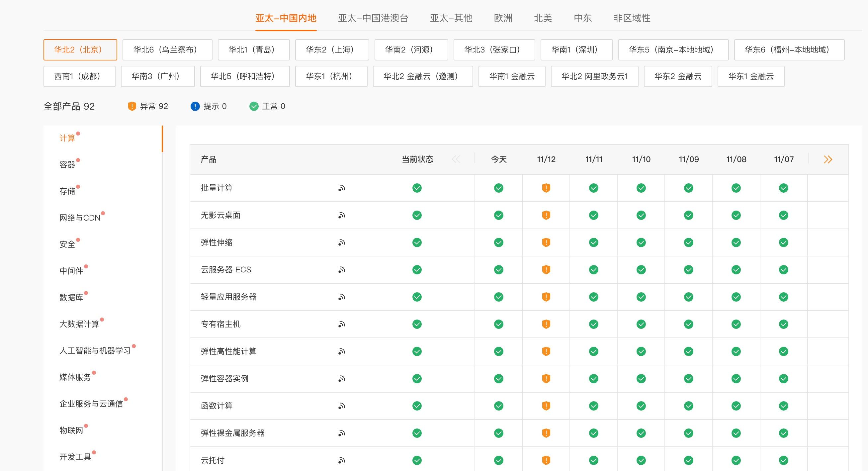
Task: Click the RSS subscribe icon for 弹性容器实例
Action: (342, 379)
